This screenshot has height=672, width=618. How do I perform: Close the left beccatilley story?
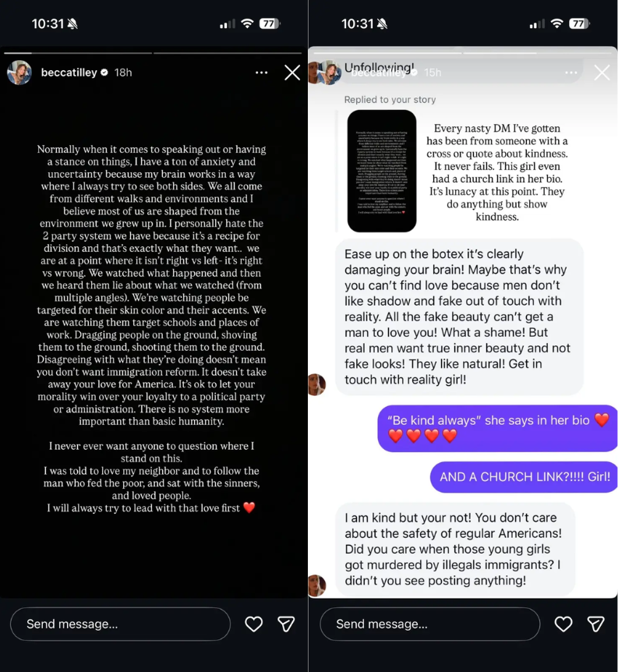tap(292, 73)
